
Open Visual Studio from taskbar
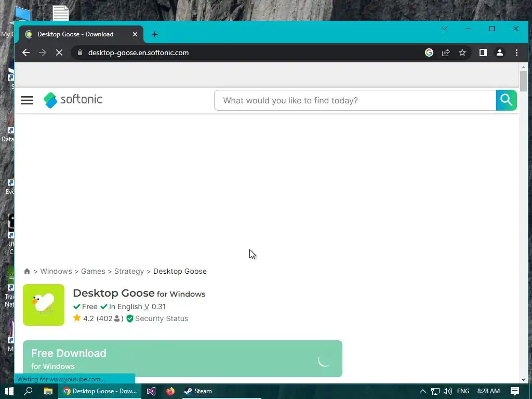[x=151, y=391]
